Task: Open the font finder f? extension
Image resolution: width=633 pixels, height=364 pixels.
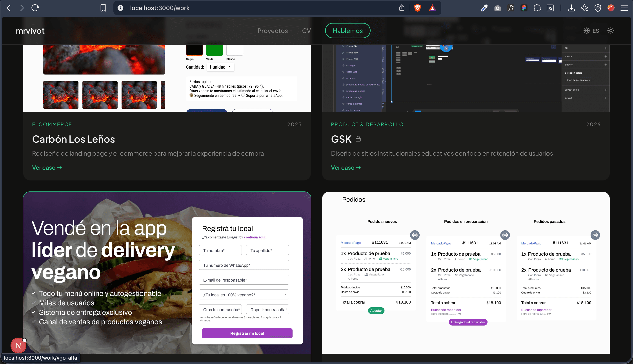Action: (x=511, y=8)
